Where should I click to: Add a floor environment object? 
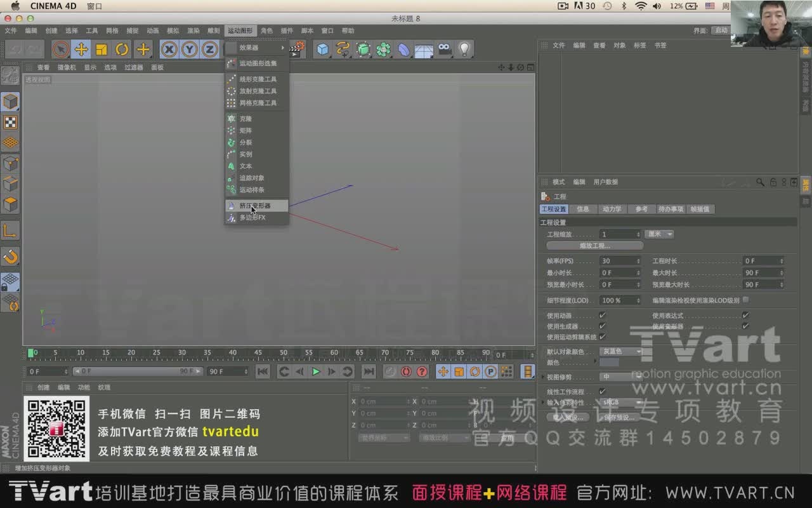[424, 49]
